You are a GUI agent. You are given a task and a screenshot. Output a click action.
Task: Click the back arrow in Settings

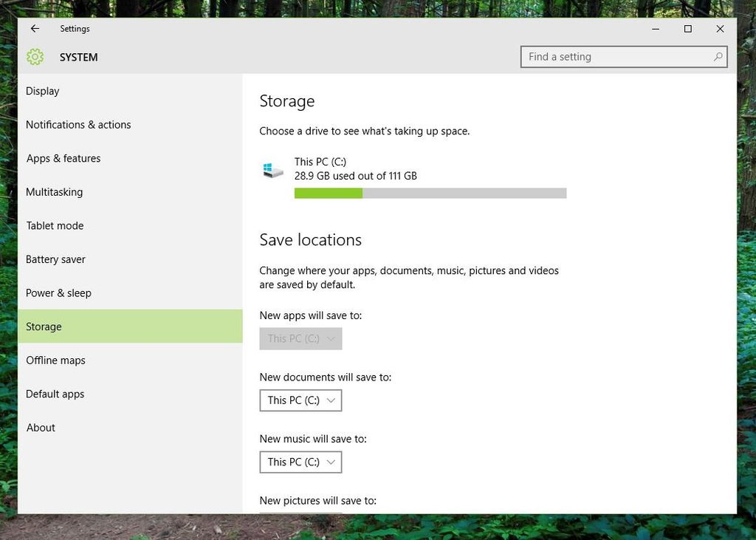click(x=35, y=29)
